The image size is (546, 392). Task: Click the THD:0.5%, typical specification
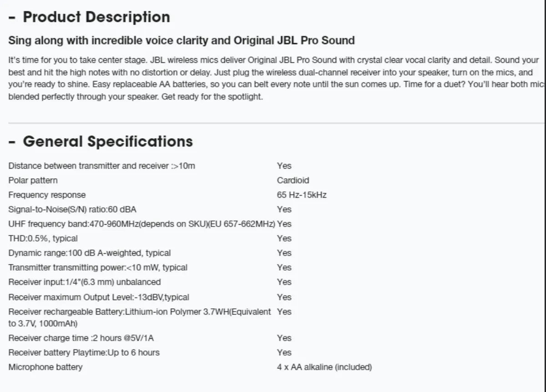43,238
